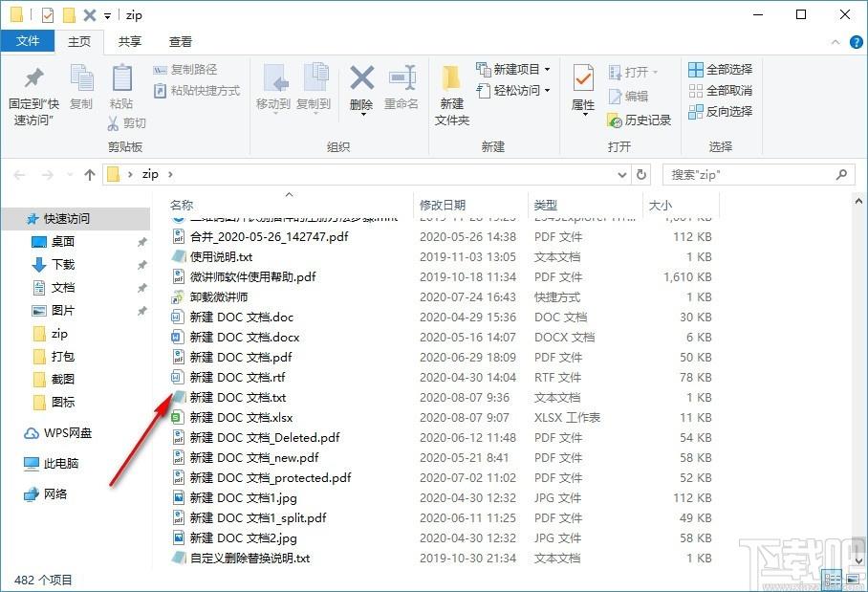Click the Up one level arrow
The image size is (868, 592).
90,175
